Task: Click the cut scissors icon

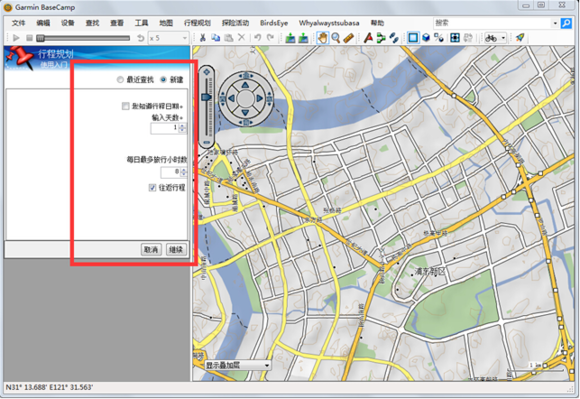Action: 202,38
